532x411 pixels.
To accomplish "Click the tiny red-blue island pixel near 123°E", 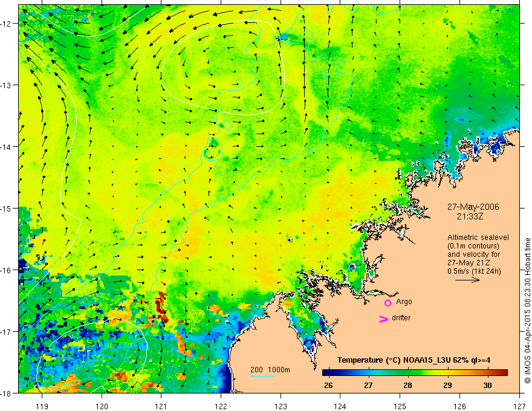I will pos(290,239).
